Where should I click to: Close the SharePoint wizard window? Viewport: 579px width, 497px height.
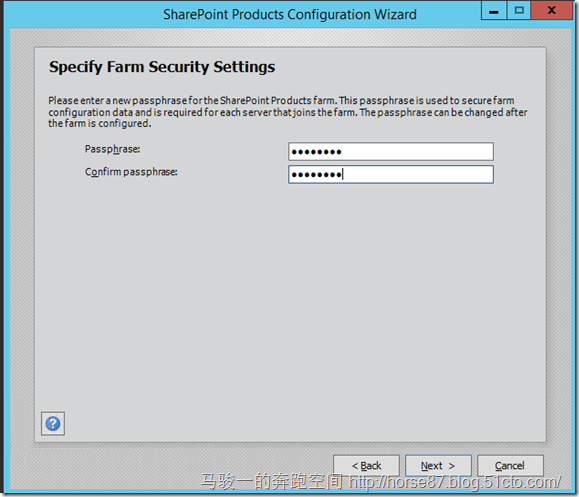552,10
